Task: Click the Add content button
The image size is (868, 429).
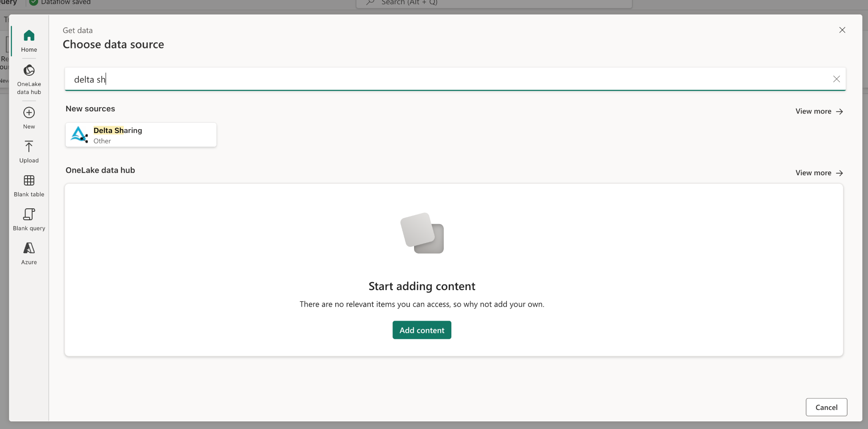Action: tap(422, 330)
